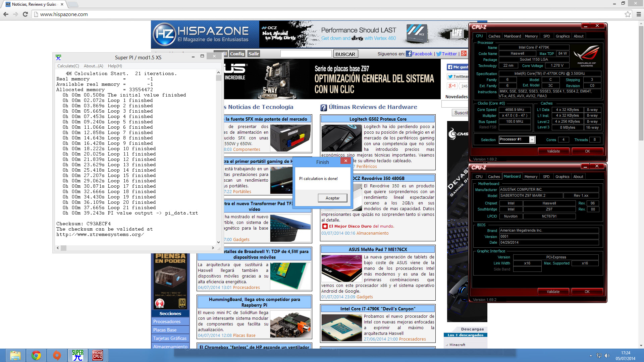644x362 pixels.
Task: Click the browser back arrow
Action: [6, 14]
